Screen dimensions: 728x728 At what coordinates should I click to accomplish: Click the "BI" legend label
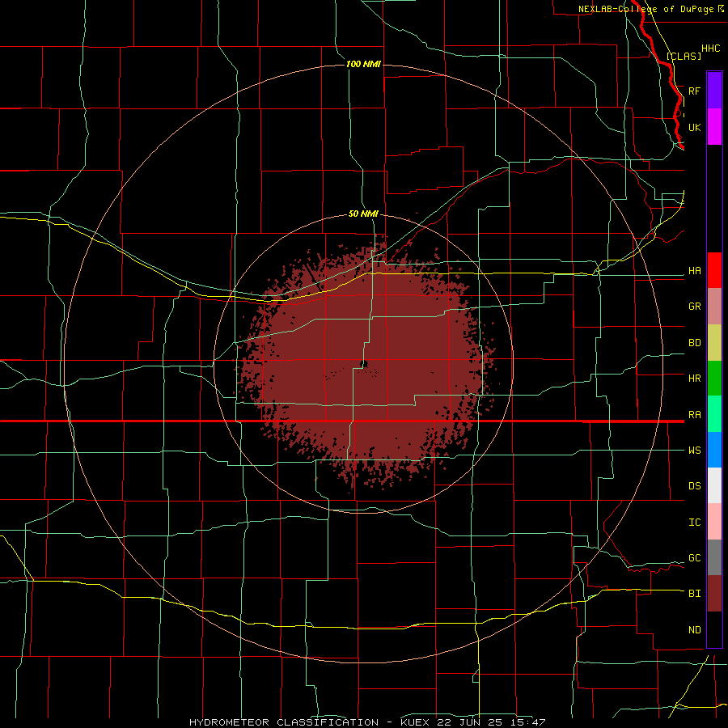[x=694, y=594]
